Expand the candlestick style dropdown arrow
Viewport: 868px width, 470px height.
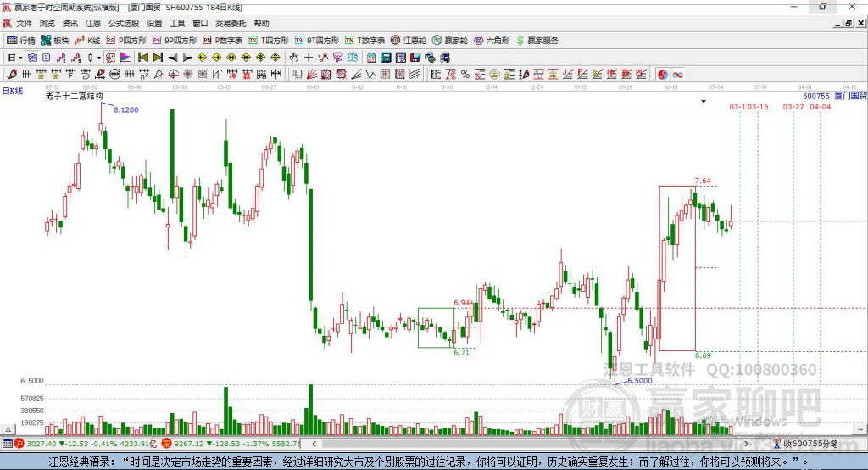[x=99, y=58]
